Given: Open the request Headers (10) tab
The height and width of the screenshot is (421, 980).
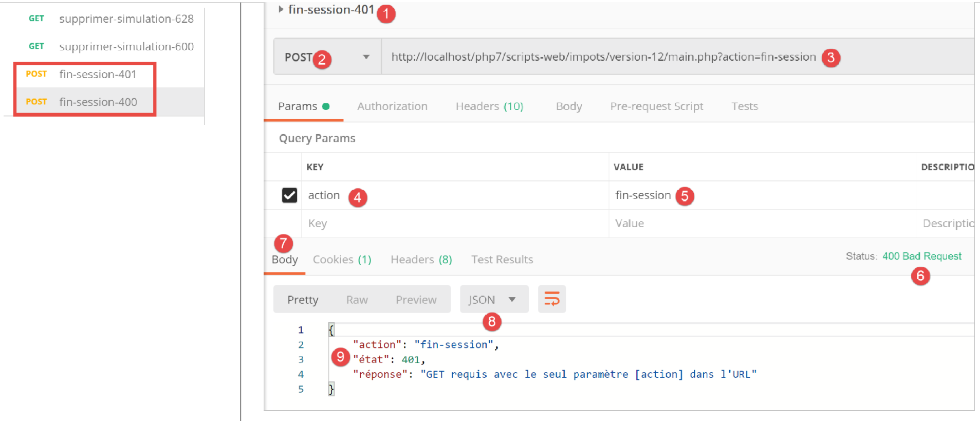Looking at the screenshot, I should [489, 106].
